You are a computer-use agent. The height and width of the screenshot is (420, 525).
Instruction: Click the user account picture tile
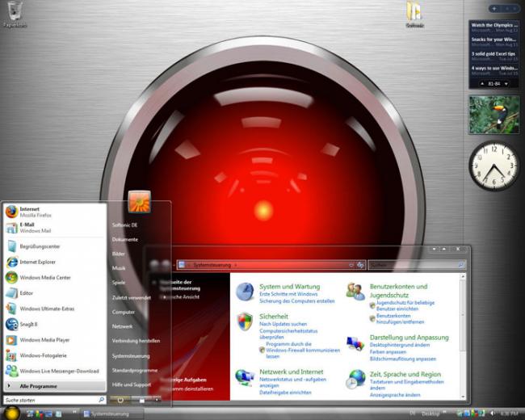[139, 202]
